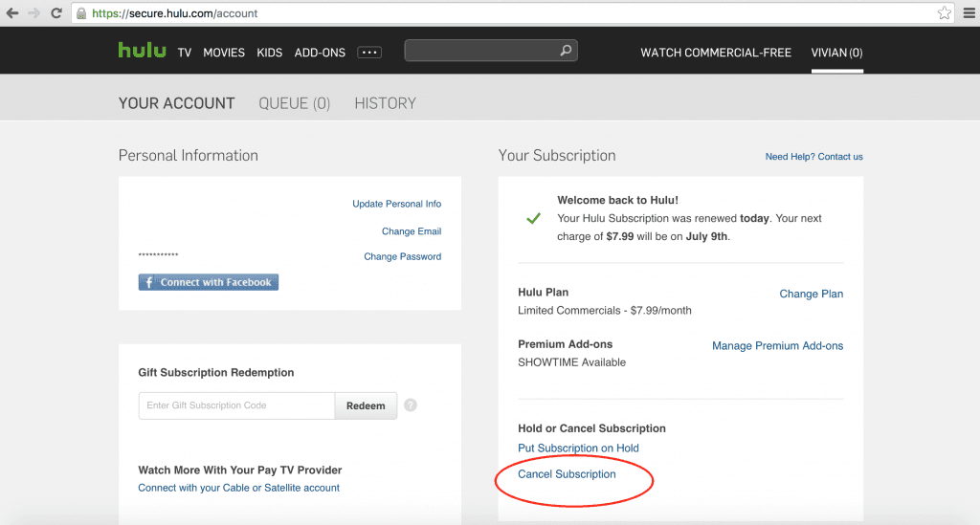This screenshot has width=980, height=525.
Task: Open the MOVIES navigation item
Action: (224, 53)
